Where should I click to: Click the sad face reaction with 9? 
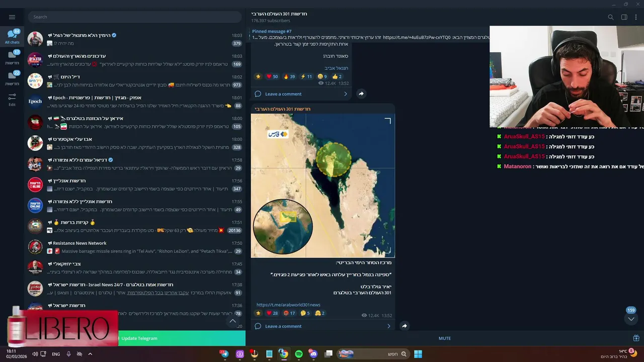click(322, 76)
